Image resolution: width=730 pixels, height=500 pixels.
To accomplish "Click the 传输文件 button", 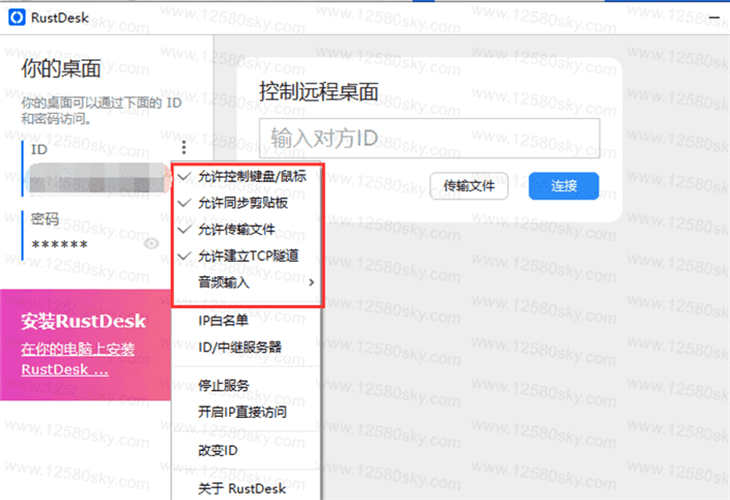I will tap(469, 186).
